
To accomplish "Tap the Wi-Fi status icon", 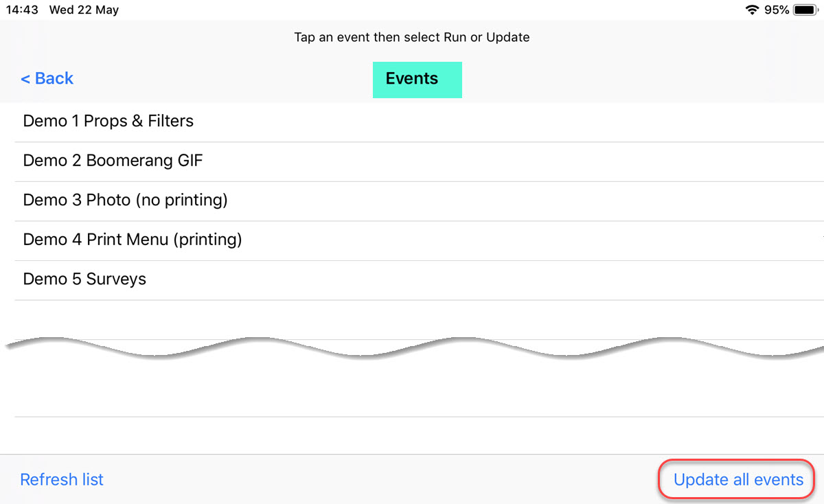I will click(752, 10).
